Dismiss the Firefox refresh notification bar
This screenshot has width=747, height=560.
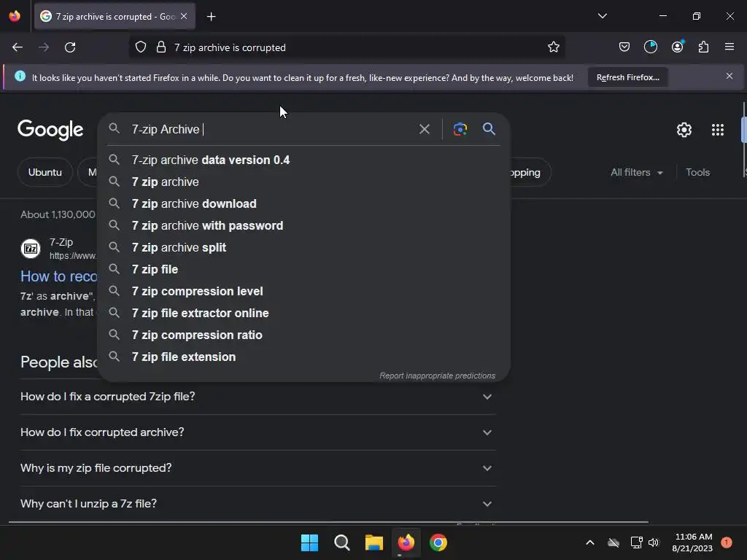[x=729, y=76]
